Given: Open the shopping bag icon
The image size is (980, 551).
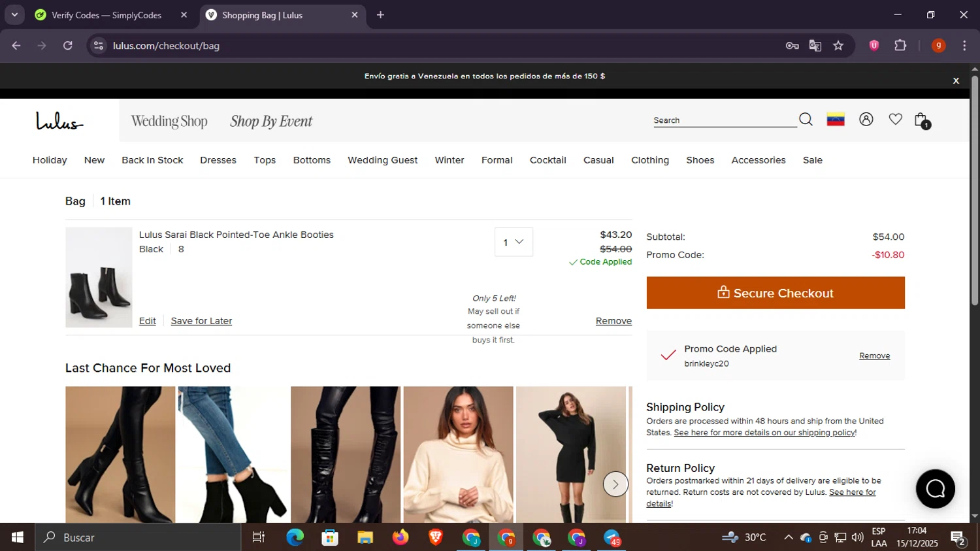Looking at the screenshot, I should pos(921,120).
